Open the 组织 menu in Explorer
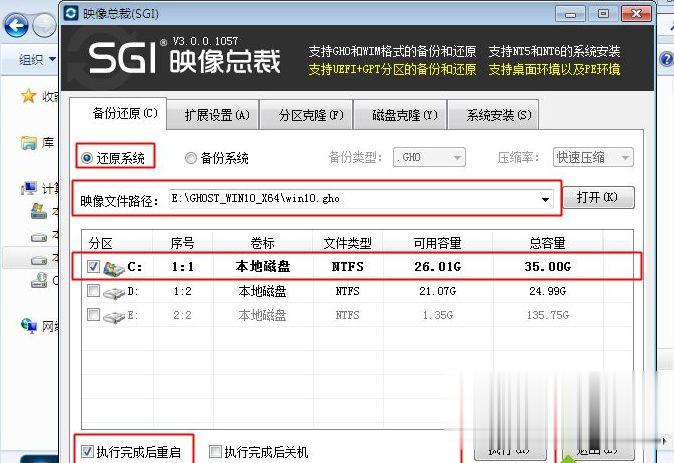Viewport: 674px width, 463px height. click(36, 59)
